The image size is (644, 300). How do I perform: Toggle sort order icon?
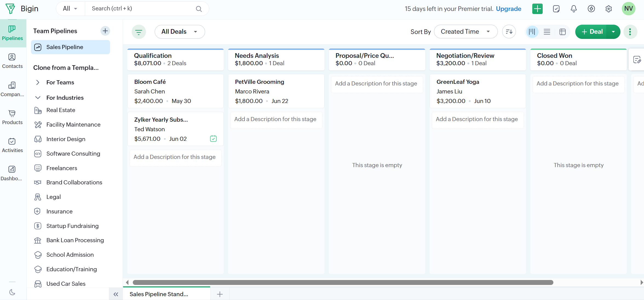[509, 32]
